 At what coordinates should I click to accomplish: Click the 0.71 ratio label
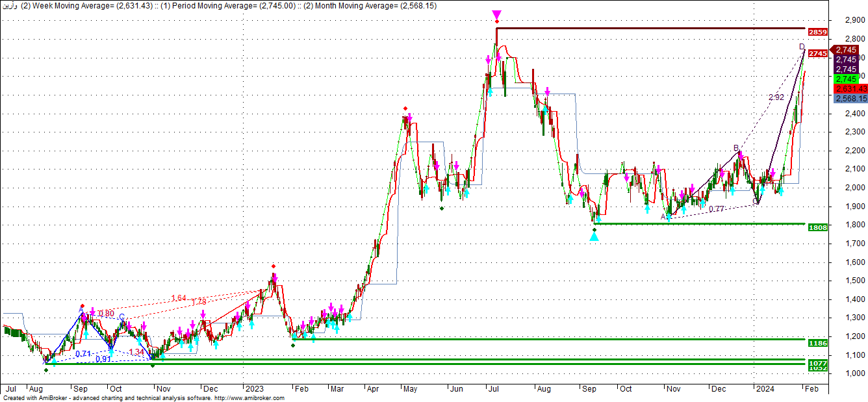pos(83,354)
